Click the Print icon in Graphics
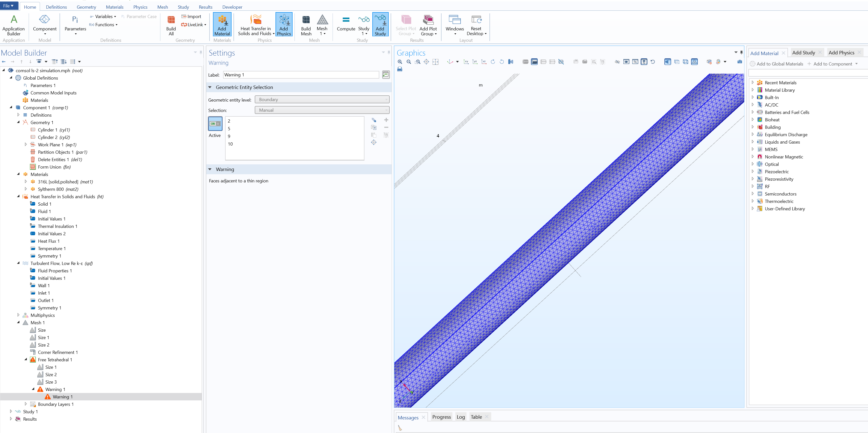The height and width of the screenshot is (433, 868). [x=400, y=69]
